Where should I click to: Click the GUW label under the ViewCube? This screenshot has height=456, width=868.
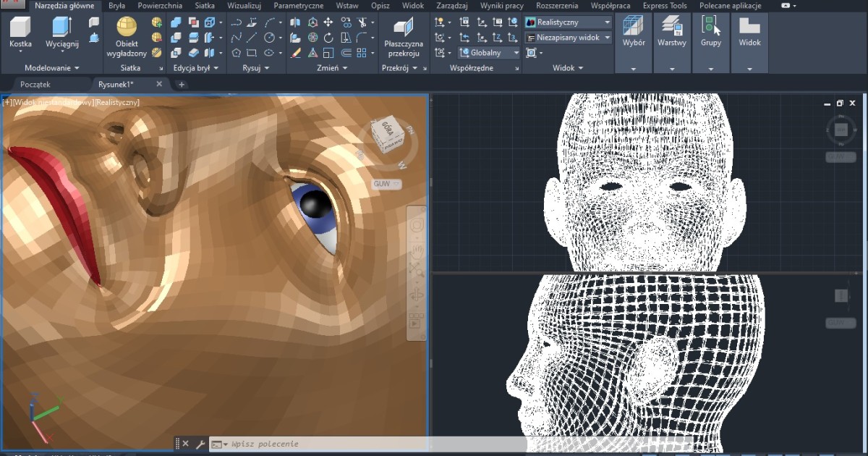pos(383,184)
